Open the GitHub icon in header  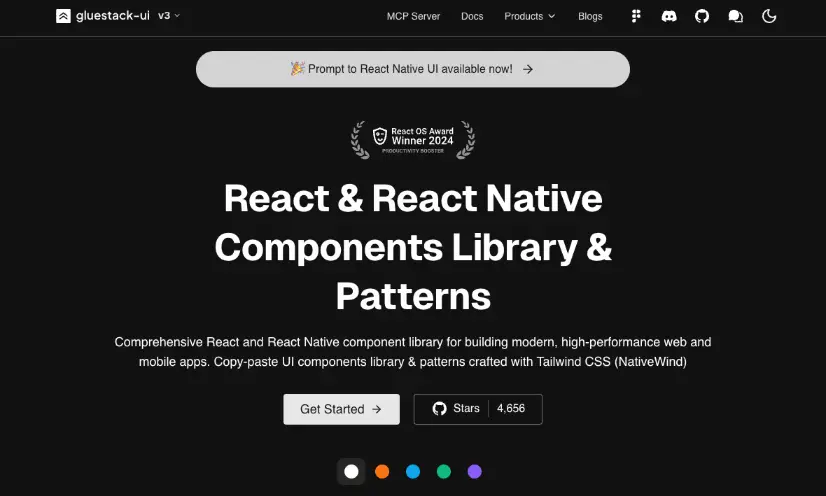coord(702,16)
